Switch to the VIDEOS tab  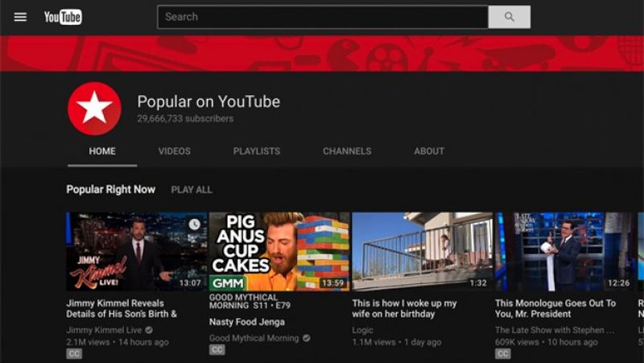pyautogui.click(x=175, y=151)
